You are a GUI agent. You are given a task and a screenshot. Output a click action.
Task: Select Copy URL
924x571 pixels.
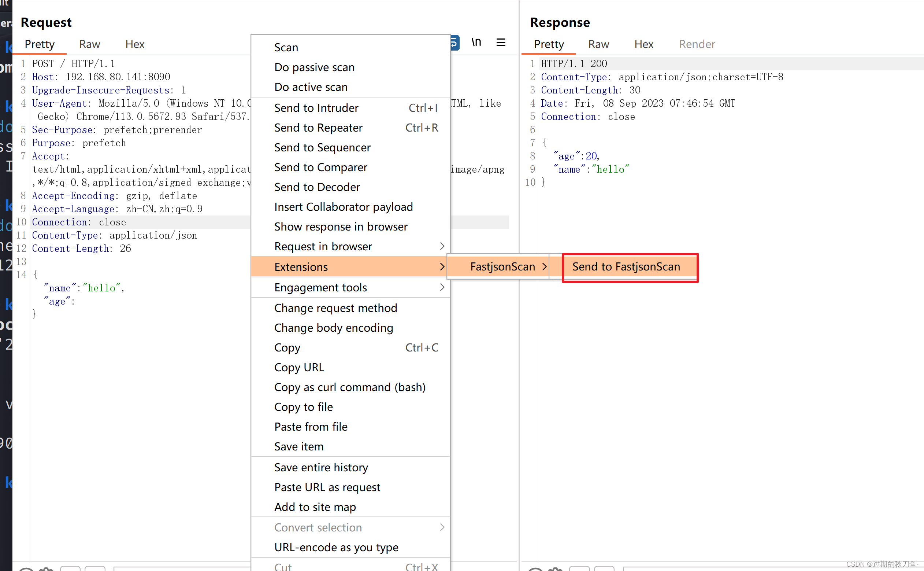[350, 368]
